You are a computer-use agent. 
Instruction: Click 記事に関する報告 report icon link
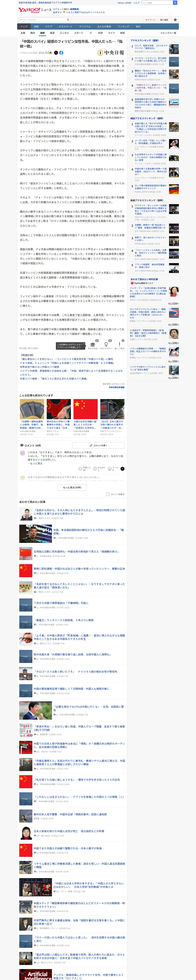(x=29, y=348)
